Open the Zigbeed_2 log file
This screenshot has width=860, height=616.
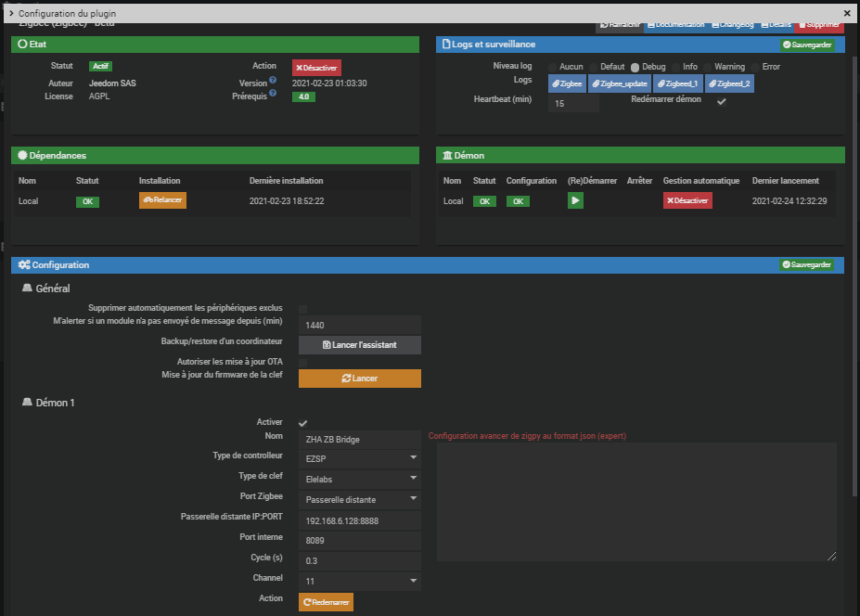pos(729,83)
